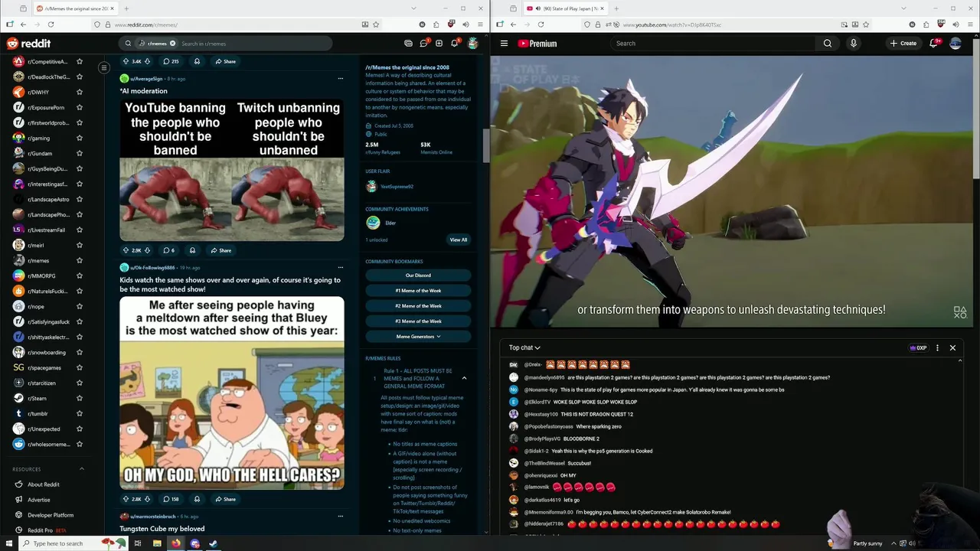This screenshot has height=551, width=980.
Task: Open Task View on taskbar
Action: click(138, 543)
